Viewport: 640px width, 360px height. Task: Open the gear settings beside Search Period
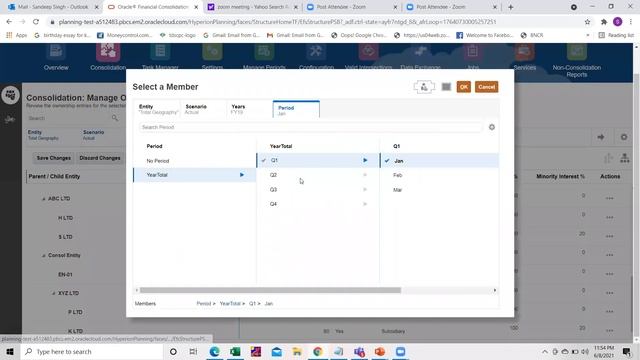[x=491, y=127]
